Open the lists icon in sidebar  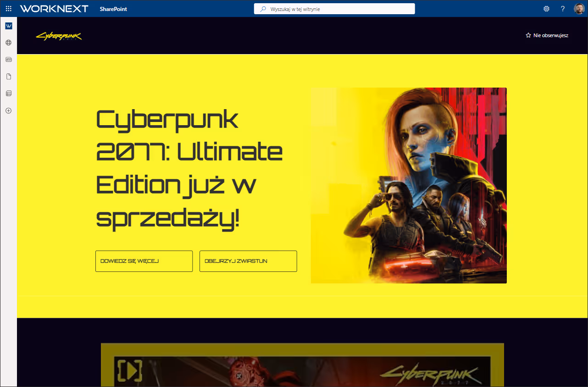click(8, 94)
